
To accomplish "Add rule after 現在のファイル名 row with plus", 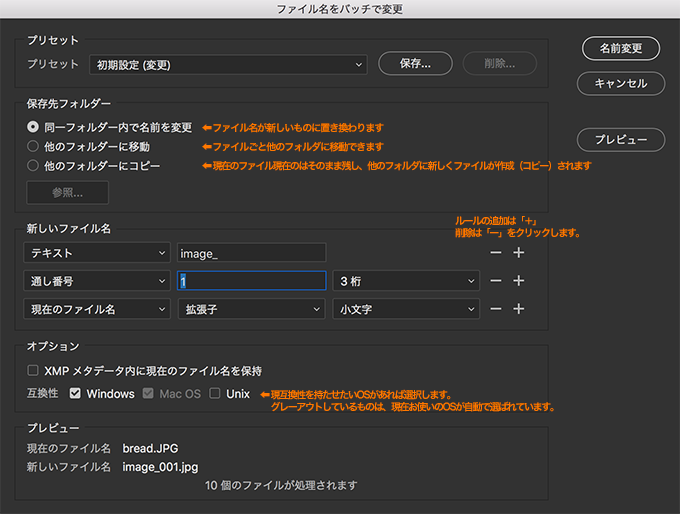I will click(x=519, y=309).
